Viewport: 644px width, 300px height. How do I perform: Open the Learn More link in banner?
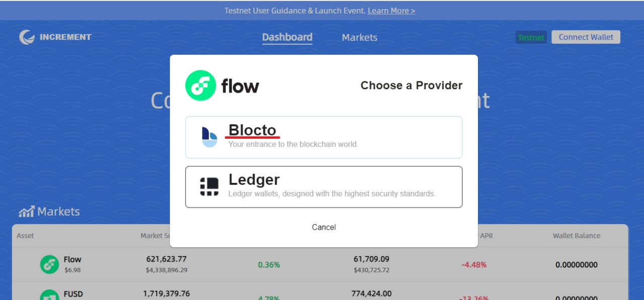(x=391, y=11)
